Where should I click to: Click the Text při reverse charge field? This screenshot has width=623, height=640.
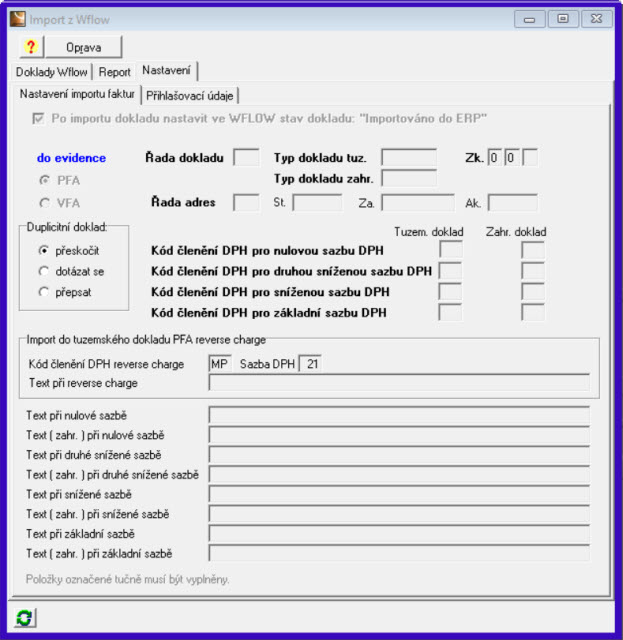pyautogui.click(x=398, y=383)
